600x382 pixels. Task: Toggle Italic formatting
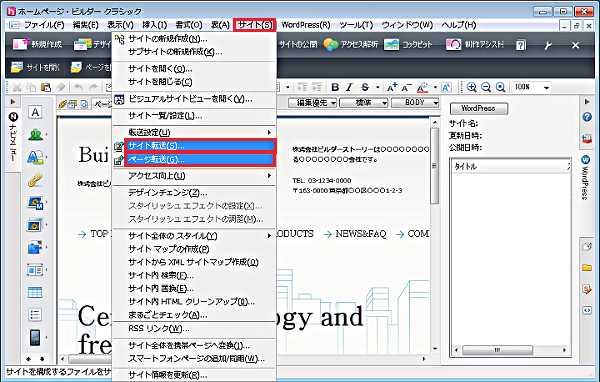(x=349, y=87)
